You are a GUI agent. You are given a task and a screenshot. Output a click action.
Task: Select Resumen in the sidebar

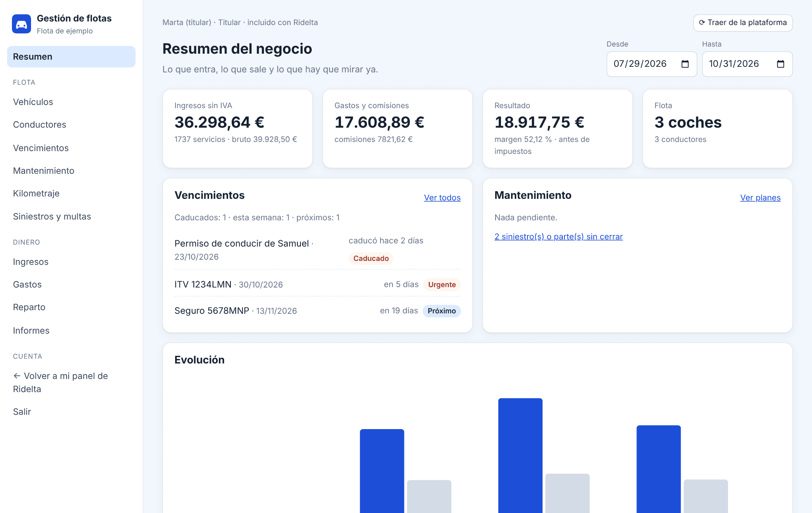[x=71, y=56]
